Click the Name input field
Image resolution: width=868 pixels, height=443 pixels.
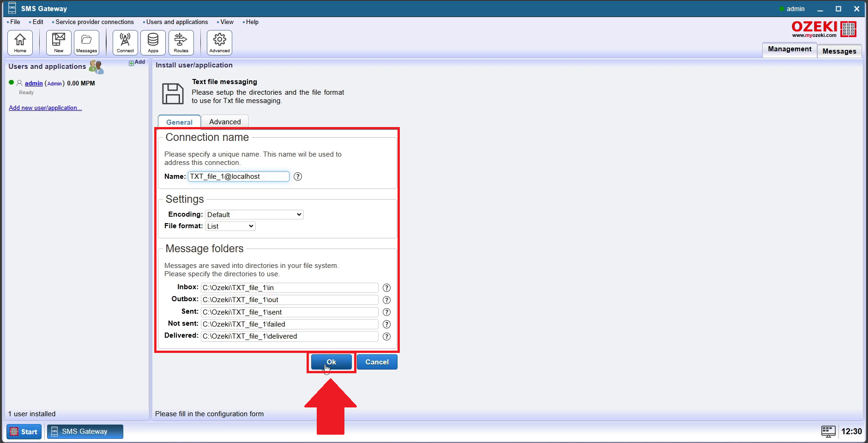click(238, 176)
